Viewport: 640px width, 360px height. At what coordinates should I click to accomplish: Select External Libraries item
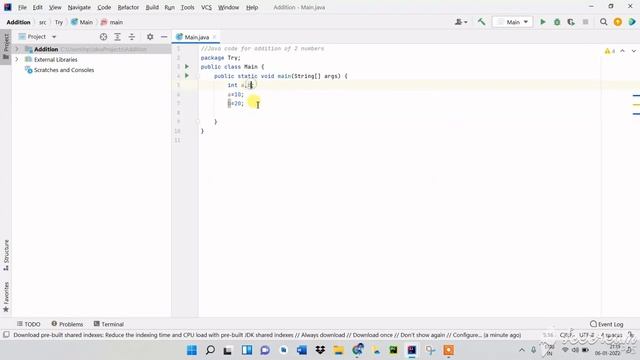click(56, 60)
